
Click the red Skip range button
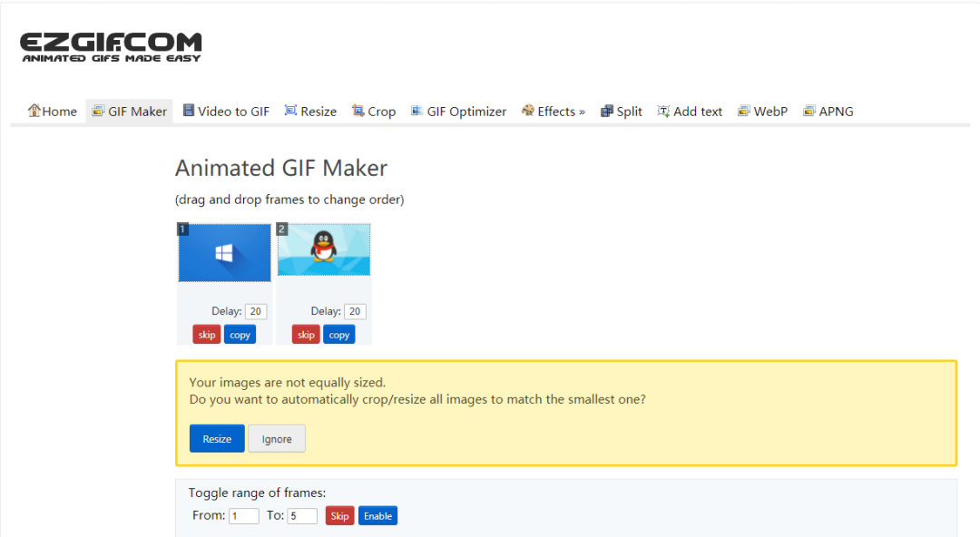(x=340, y=516)
